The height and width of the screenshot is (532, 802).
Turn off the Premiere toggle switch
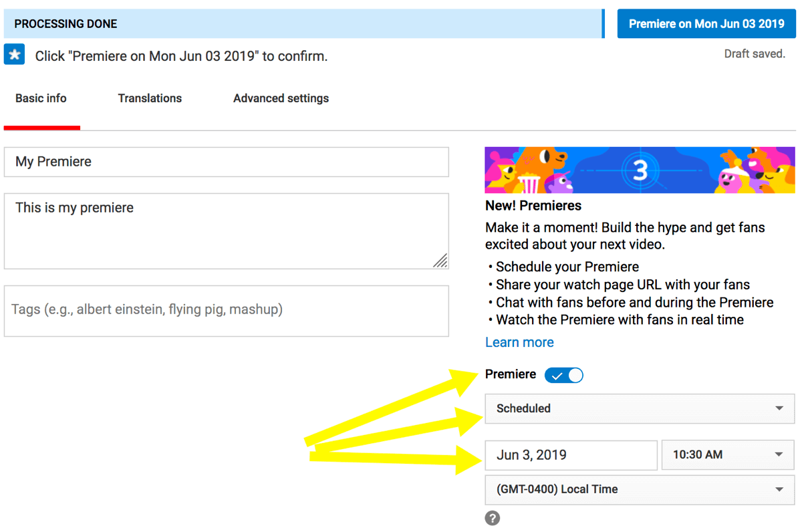[x=564, y=375]
